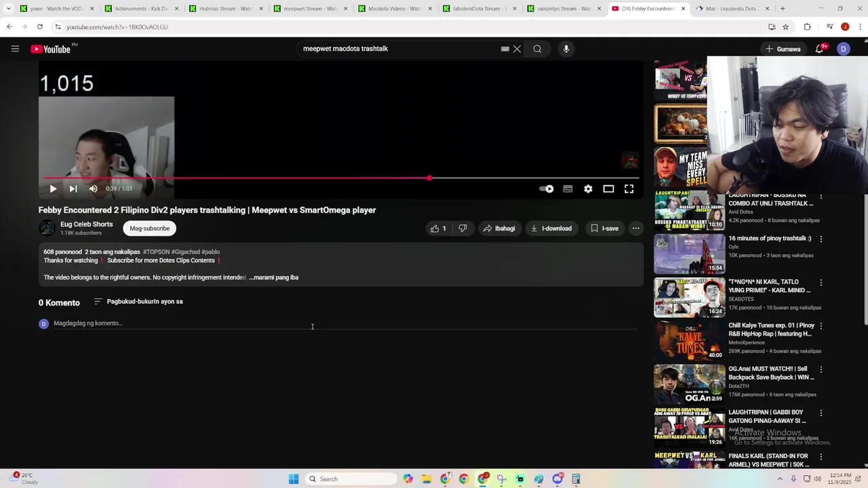
Task: Toggle subtitles captions button
Action: click(568, 189)
